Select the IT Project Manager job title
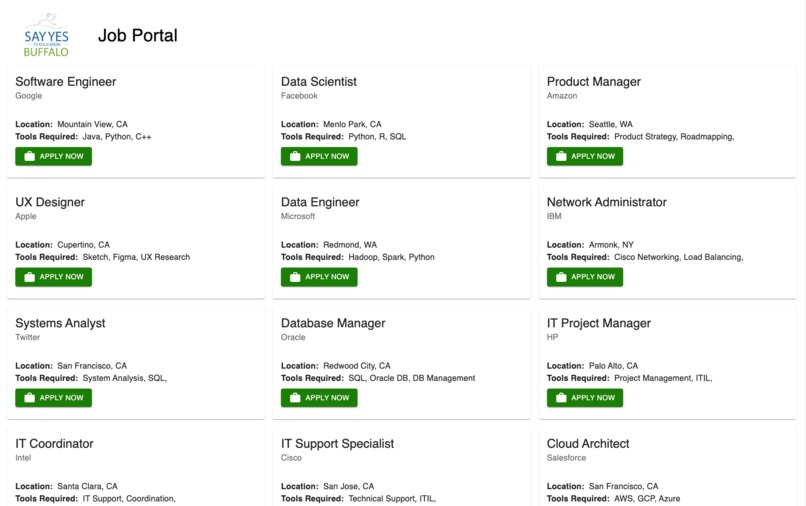The image size is (806, 506). point(599,323)
